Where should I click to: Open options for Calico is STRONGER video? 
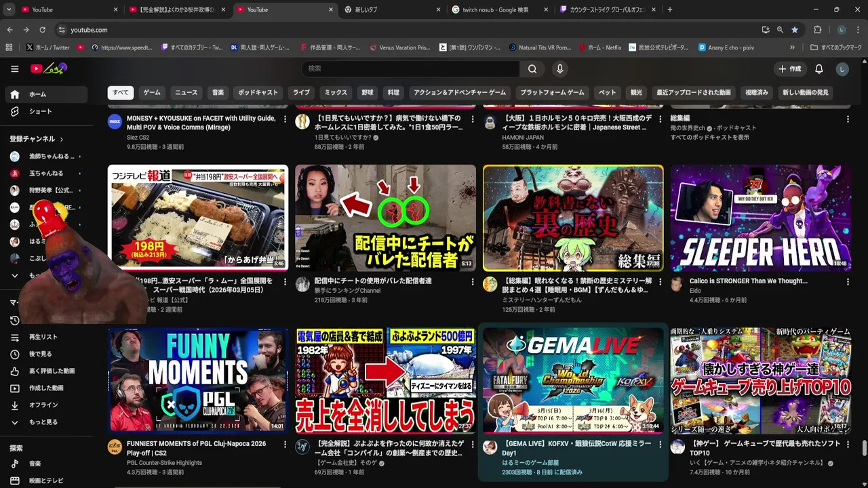pos(848,282)
